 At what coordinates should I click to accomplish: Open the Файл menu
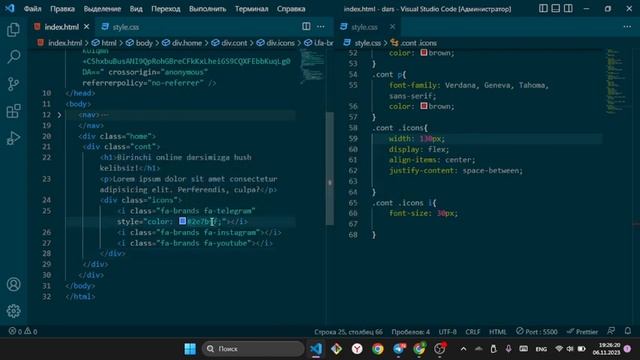[32, 9]
